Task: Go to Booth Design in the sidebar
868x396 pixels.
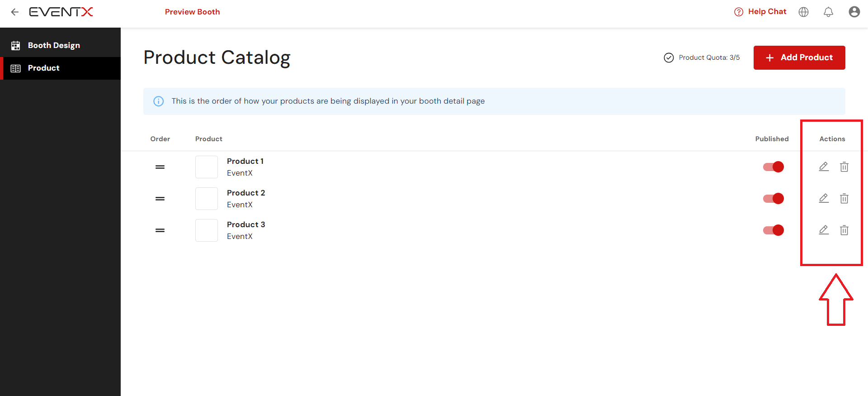Action: coord(60,45)
